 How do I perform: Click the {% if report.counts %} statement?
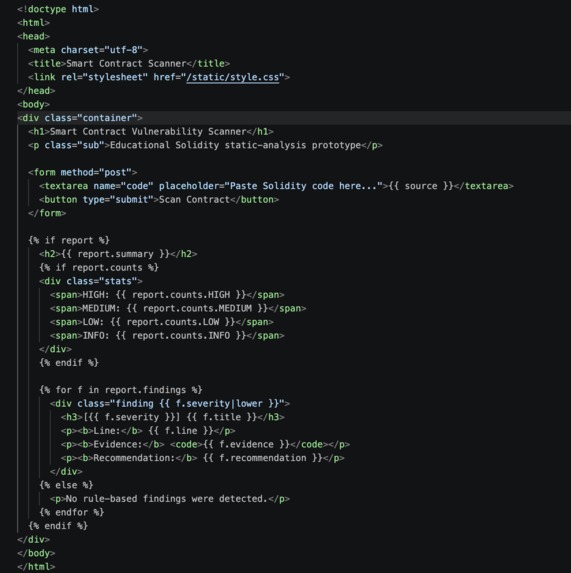(x=99, y=267)
